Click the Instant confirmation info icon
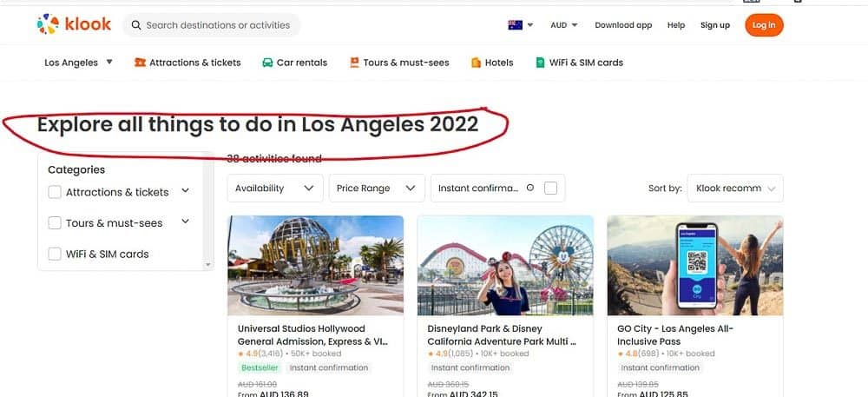868x397 pixels. coord(530,188)
